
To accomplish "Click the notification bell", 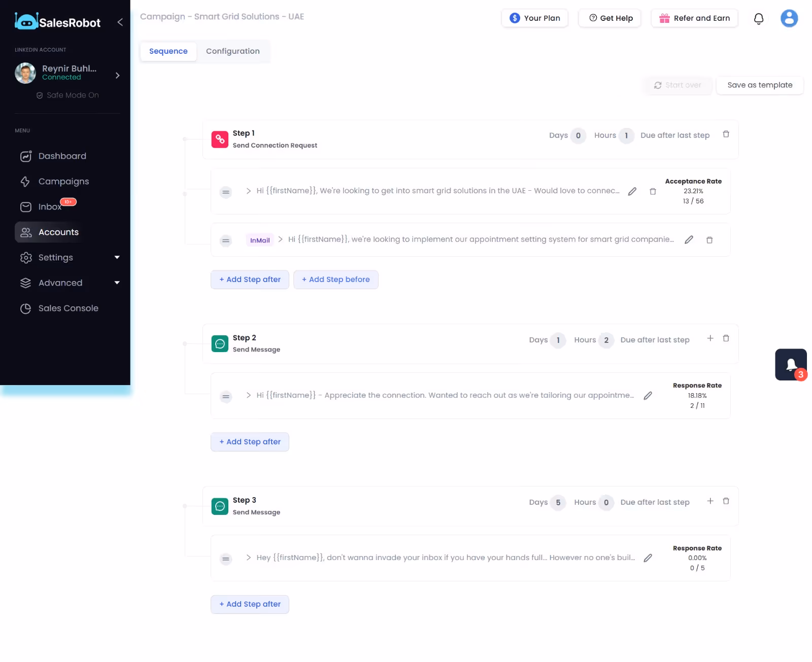I will (x=759, y=18).
